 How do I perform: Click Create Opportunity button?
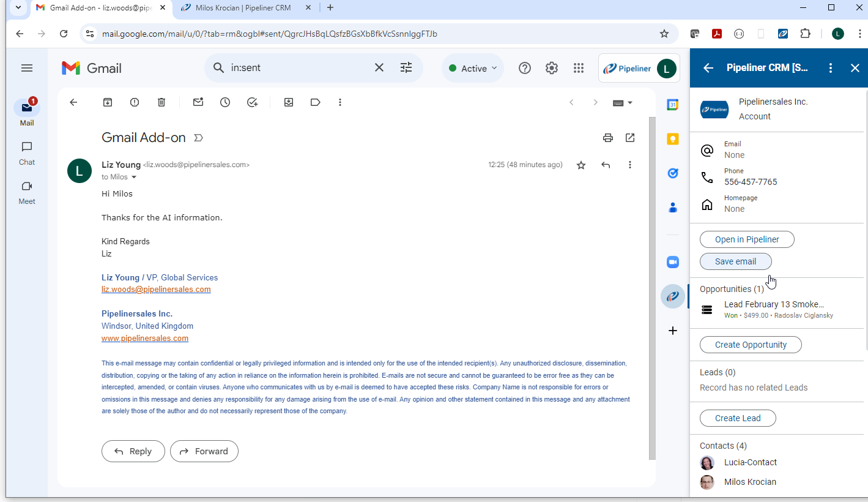click(x=751, y=345)
